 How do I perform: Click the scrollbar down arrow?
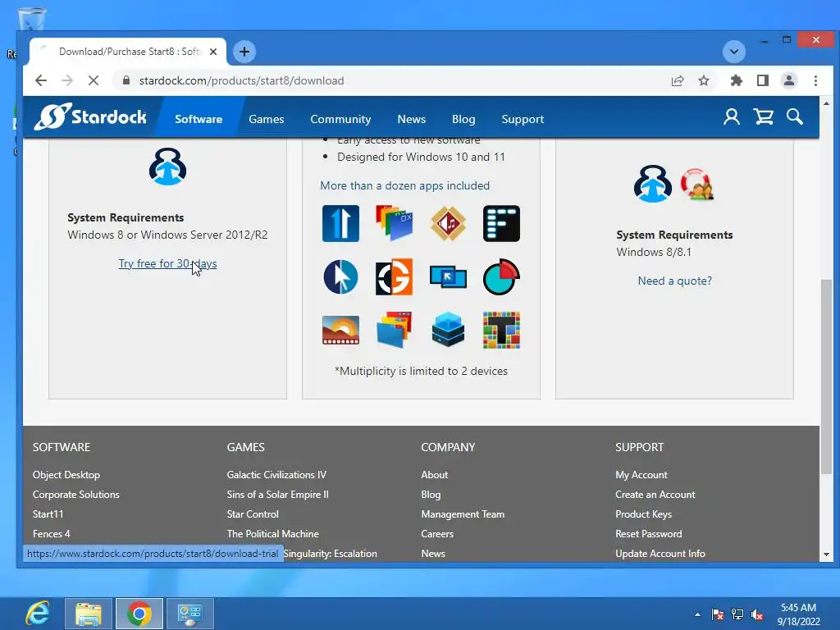826,555
